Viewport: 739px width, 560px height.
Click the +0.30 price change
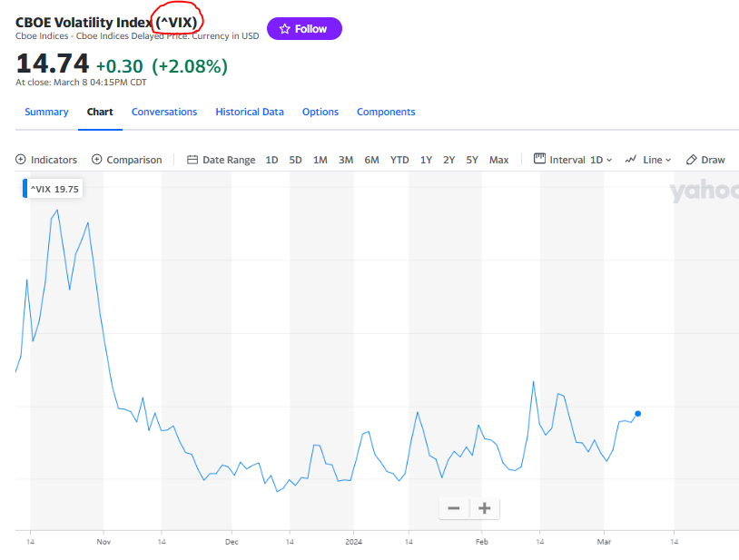(x=119, y=66)
